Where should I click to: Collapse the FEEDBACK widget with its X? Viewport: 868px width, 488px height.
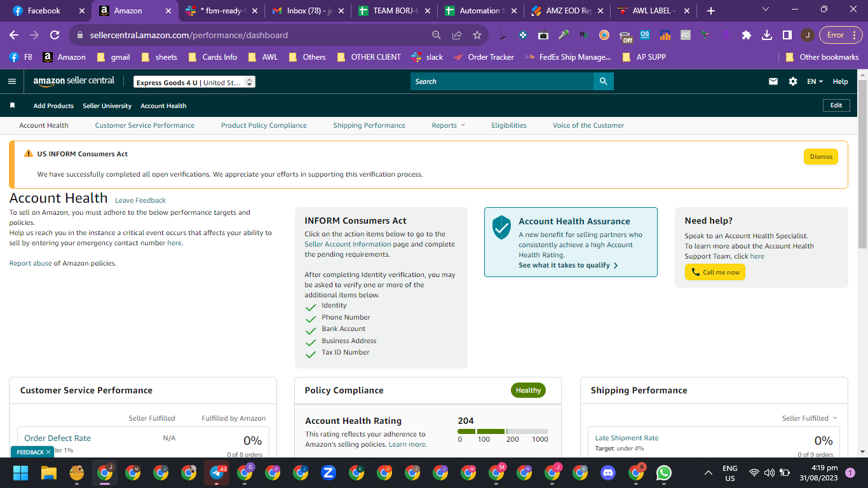(x=49, y=452)
